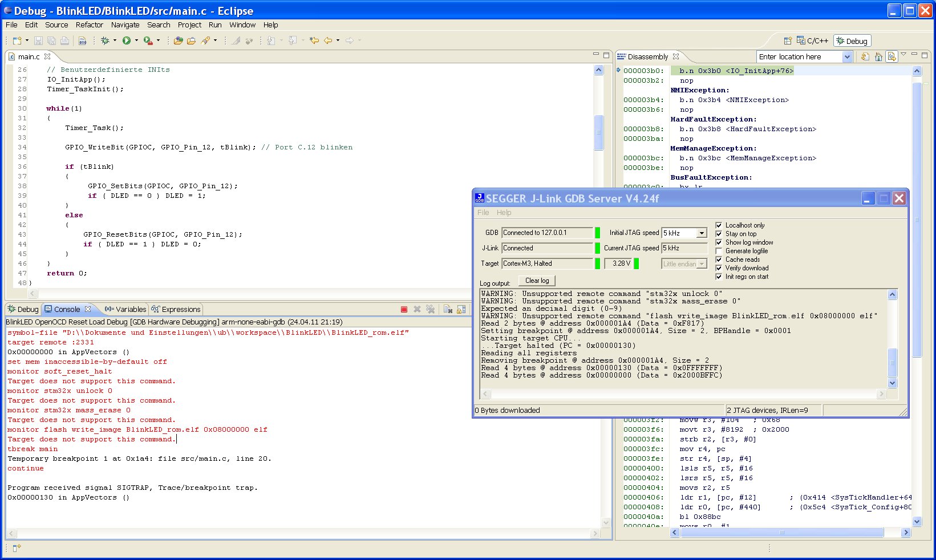Click the Disassembly horizontal scrollbar
Screen dimensions: 936x560
[x=791, y=532]
